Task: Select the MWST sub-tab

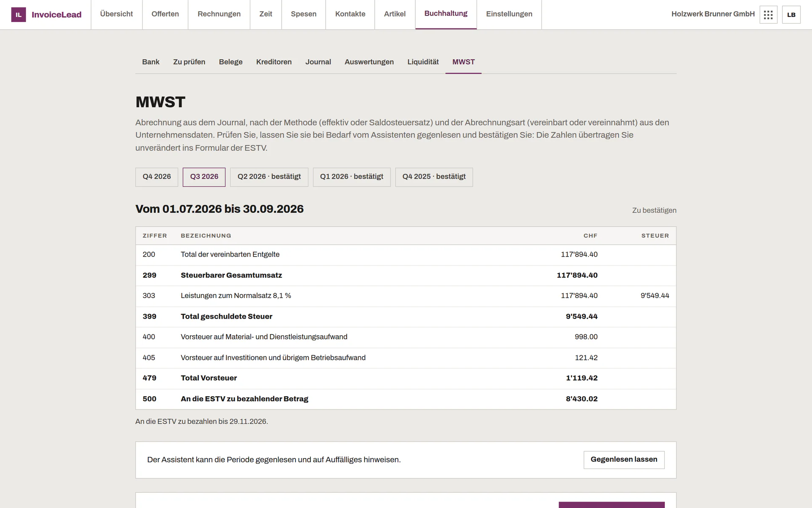Action: click(464, 62)
